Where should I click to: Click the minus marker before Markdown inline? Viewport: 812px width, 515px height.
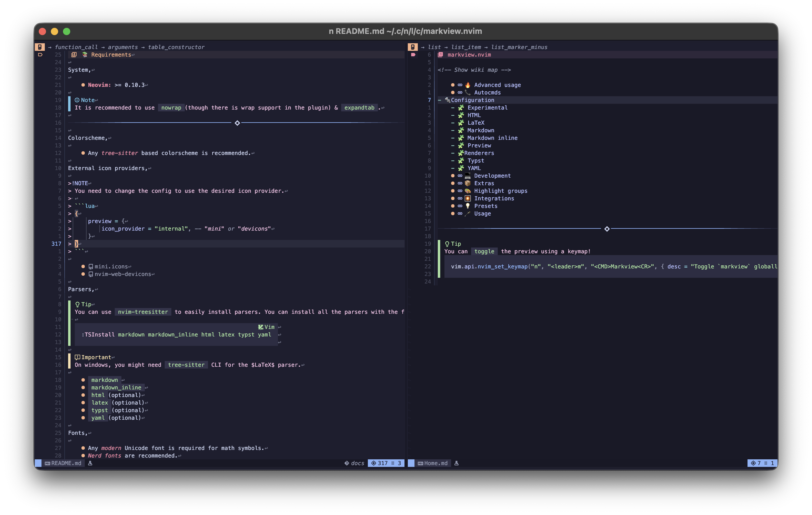453,138
